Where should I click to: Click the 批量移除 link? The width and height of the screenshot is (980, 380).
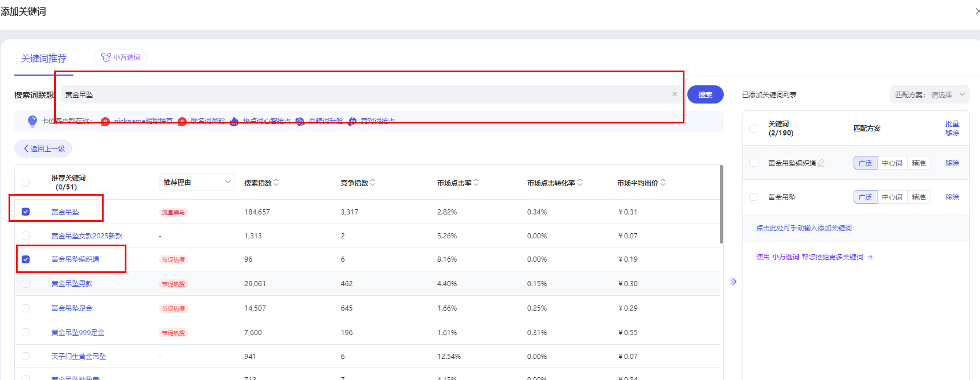click(x=952, y=129)
